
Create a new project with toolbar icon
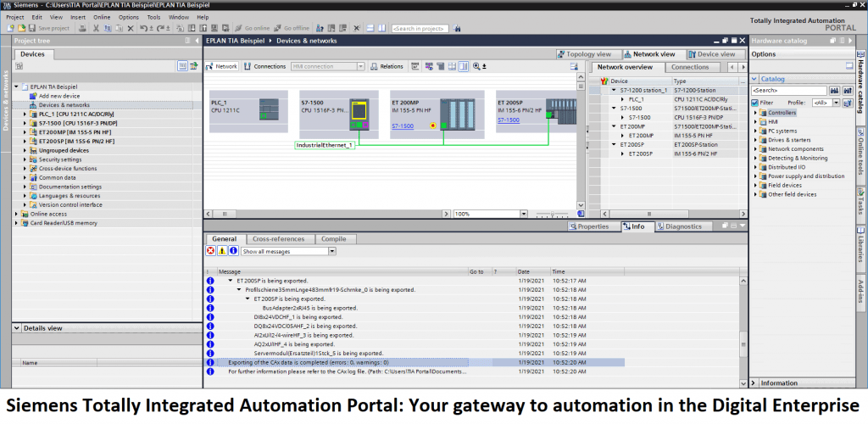(10, 28)
